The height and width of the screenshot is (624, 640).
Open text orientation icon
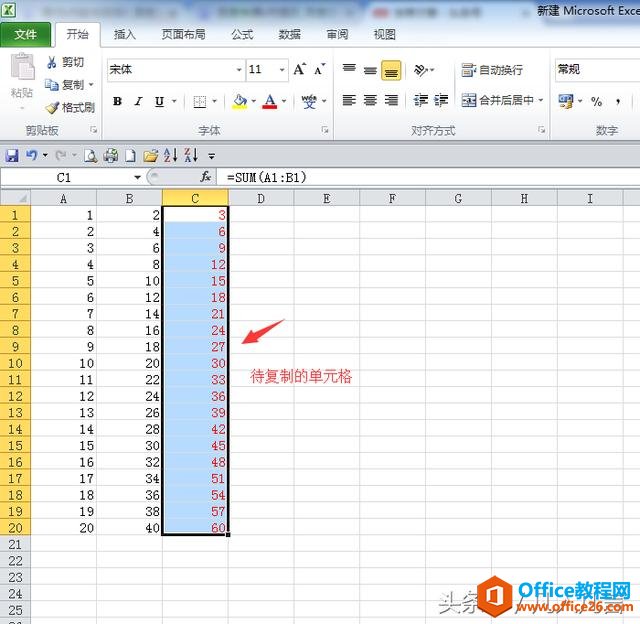pyautogui.click(x=420, y=70)
